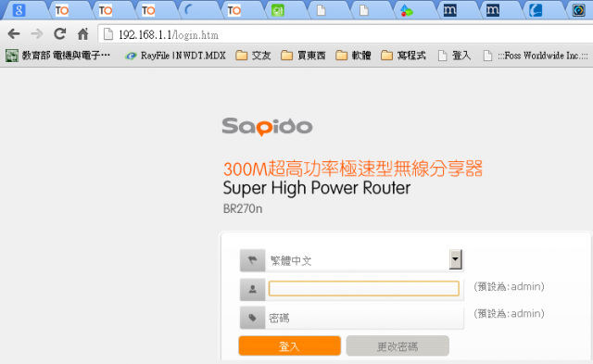Click the Super High Power Router heading
Viewport: 593px width, 364px height.
(x=317, y=188)
